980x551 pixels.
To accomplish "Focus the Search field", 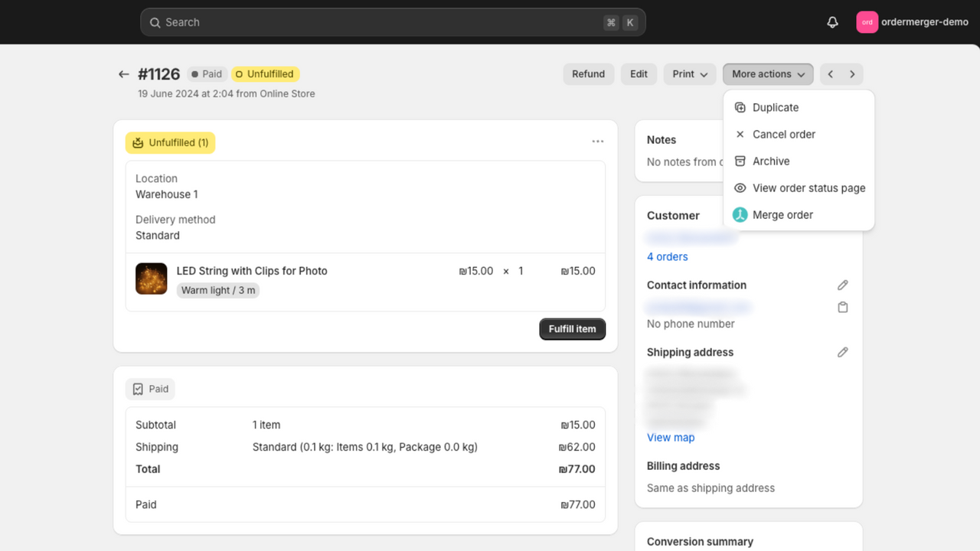I will pyautogui.click(x=393, y=22).
